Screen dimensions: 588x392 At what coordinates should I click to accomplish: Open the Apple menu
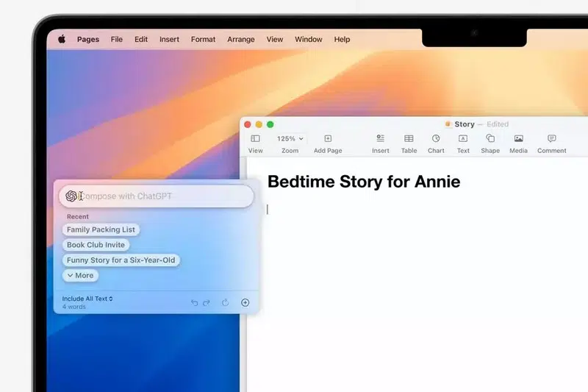point(62,39)
